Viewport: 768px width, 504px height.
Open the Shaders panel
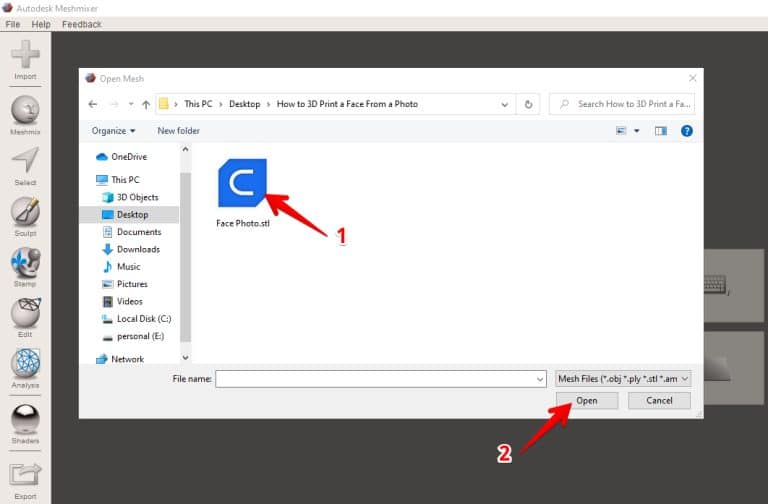coord(25,419)
